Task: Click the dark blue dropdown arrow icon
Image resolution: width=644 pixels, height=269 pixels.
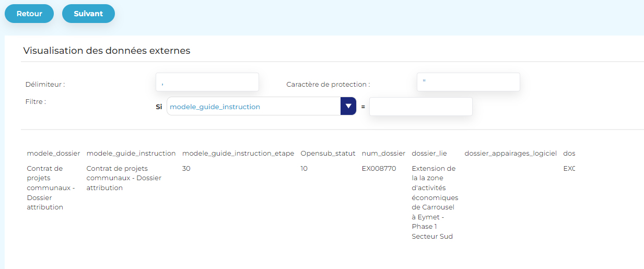Action: 348,106
